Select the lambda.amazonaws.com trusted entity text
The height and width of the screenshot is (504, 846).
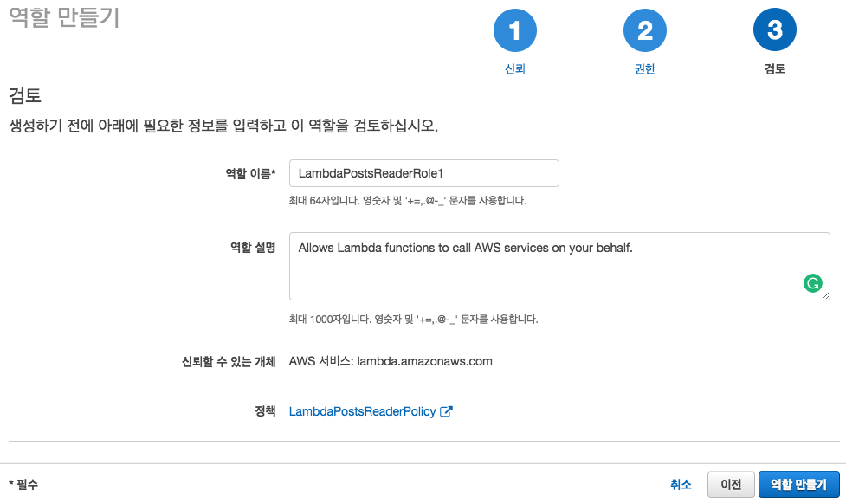pyautogui.click(x=424, y=361)
